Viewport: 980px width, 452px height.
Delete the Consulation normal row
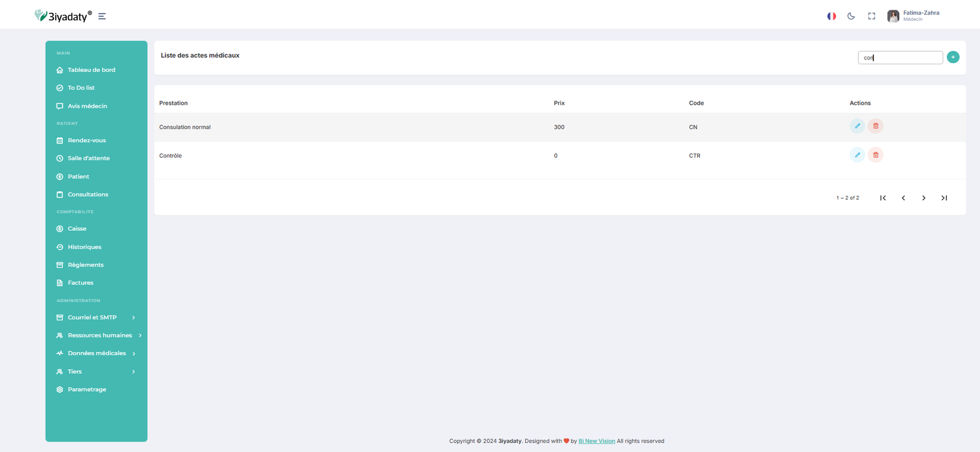tap(875, 126)
